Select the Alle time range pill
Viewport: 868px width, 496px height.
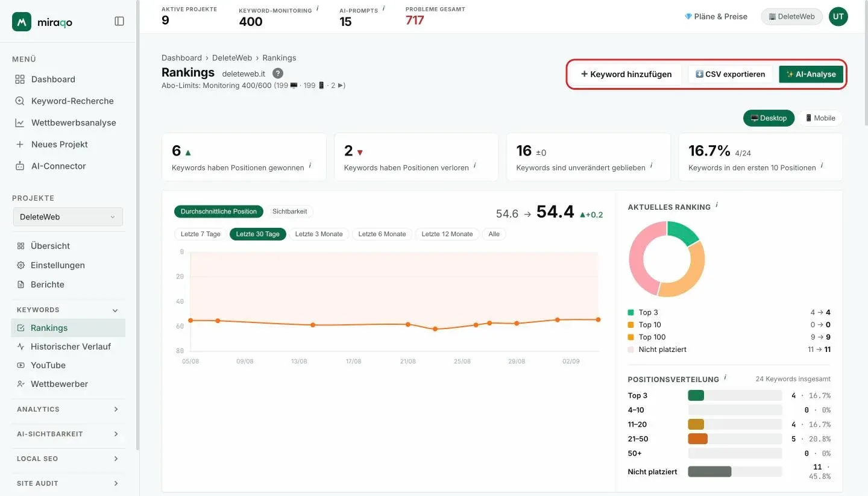[494, 234]
